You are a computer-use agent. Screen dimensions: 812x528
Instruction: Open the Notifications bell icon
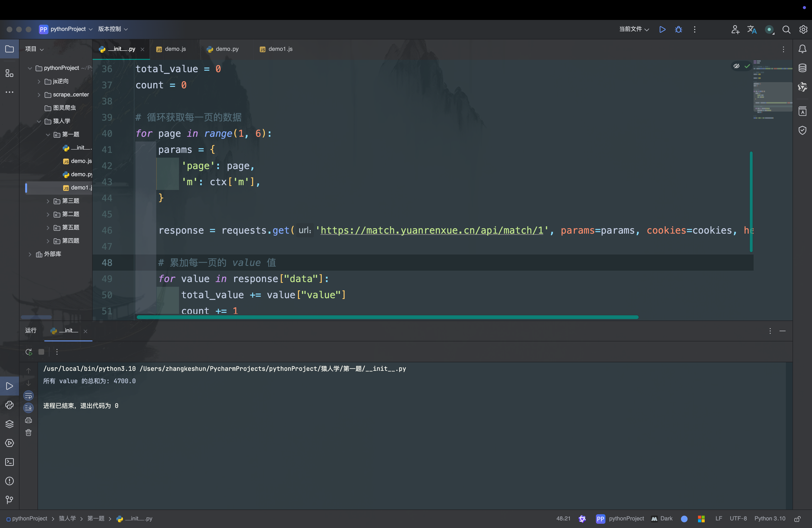[802, 49]
